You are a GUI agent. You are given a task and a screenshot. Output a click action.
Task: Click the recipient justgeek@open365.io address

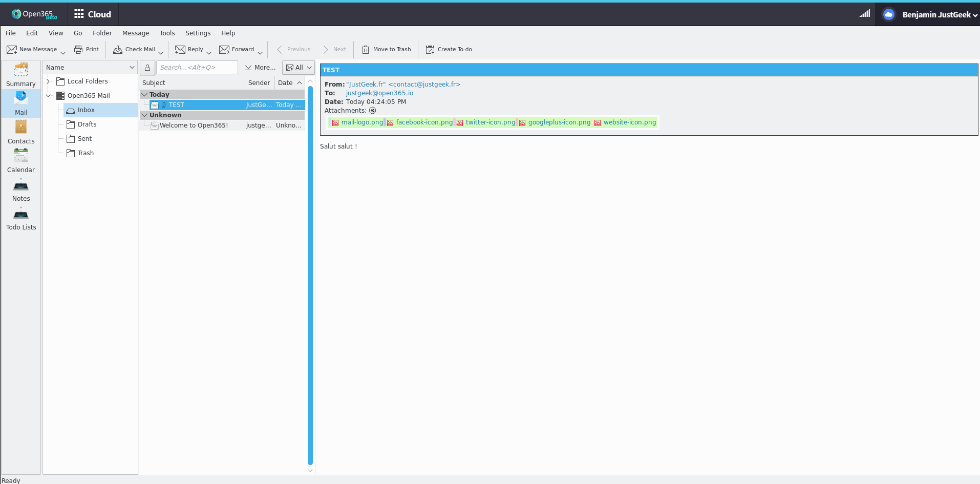[379, 93]
